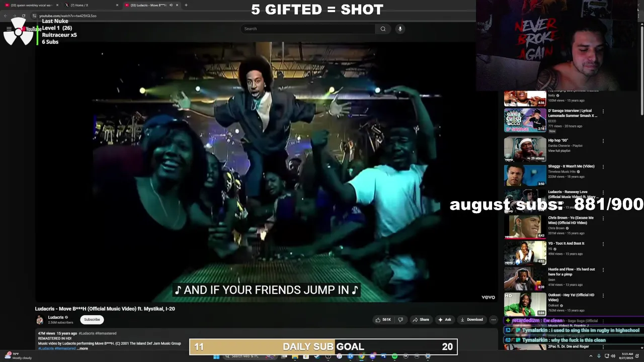Viewport: 644px width, 362px height.
Task: Focus the YouTube search field
Action: click(x=308, y=29)
